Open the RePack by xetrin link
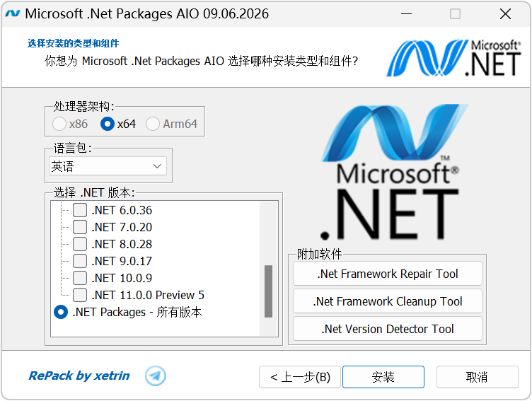Screen dimensions: 532x401 pyautogui.click(x=79, y=376)
